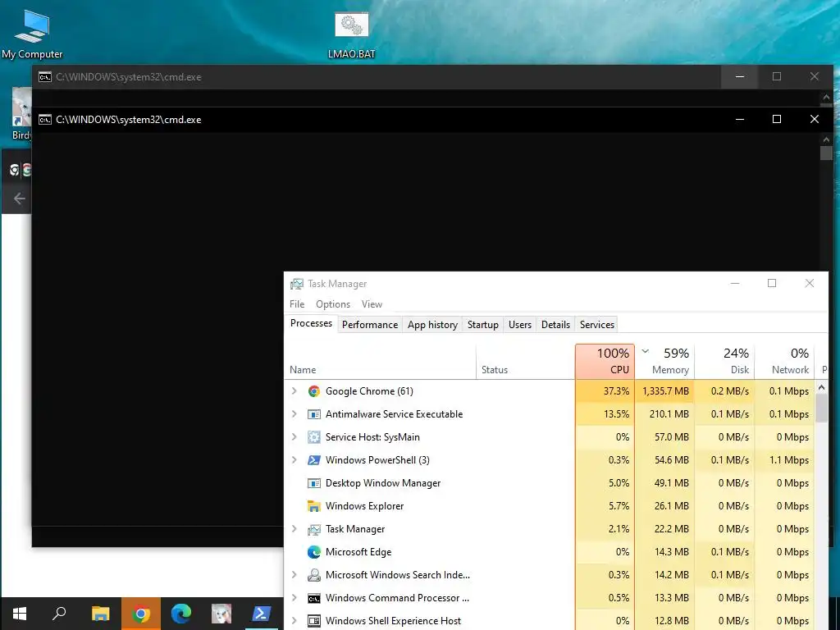Sort processes by the CPU column
Screen dimensions: 840x630
[605, 362]
